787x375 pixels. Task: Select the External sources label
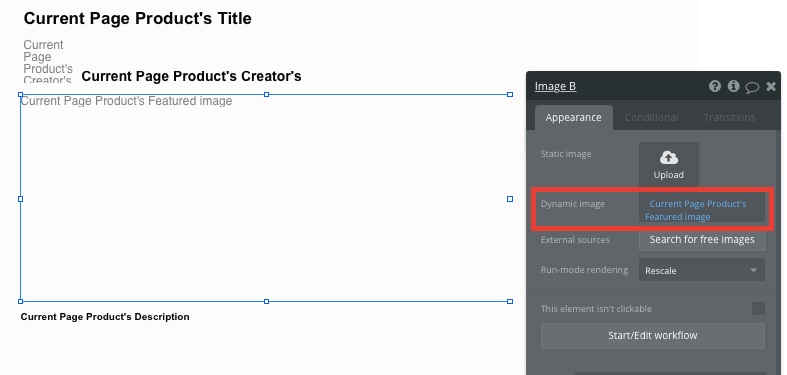point(575,240)
